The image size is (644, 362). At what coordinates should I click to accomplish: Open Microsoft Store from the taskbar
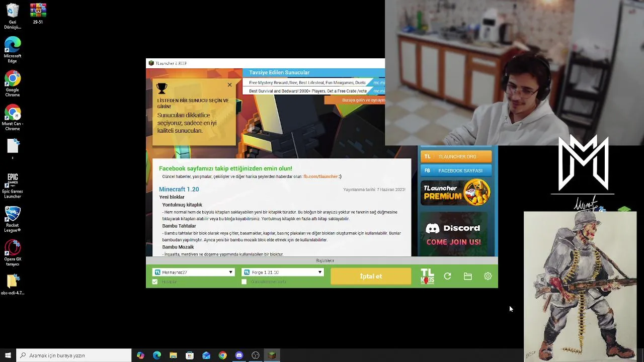coord(190,355)
